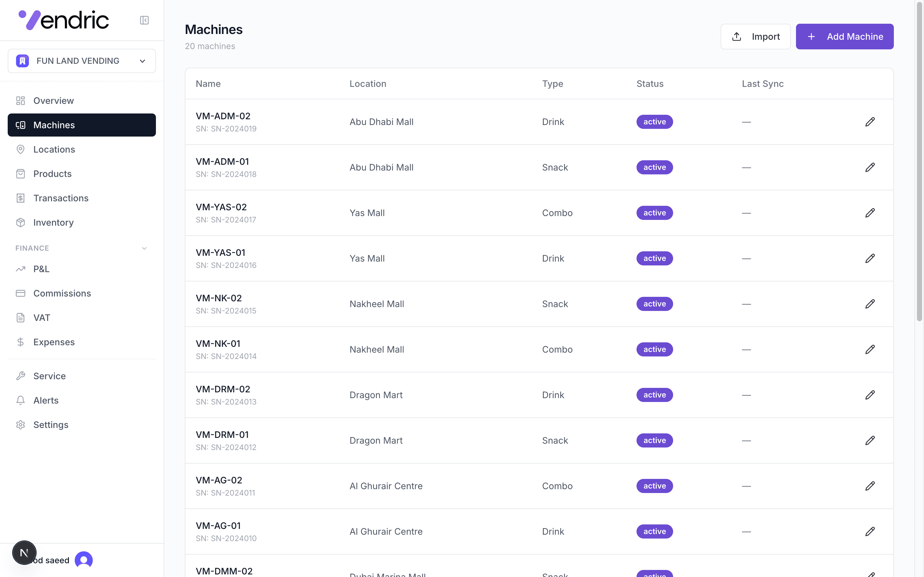Click edit pencil for VM-YAS-01
This screenshot has height=577, width=924.
click(x=870, y=258)
